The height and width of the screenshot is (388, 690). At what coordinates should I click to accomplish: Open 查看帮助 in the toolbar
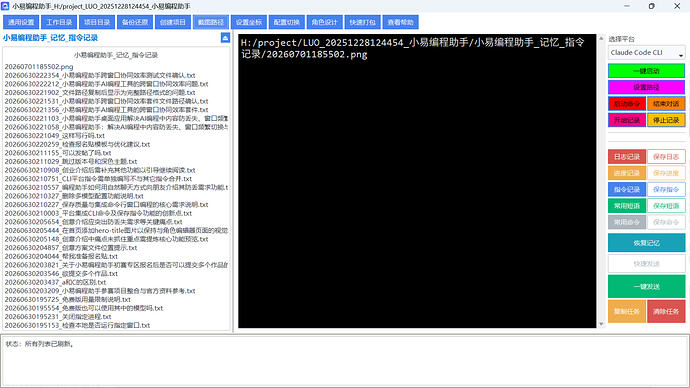pyautogui.click(x=400, y=22)
